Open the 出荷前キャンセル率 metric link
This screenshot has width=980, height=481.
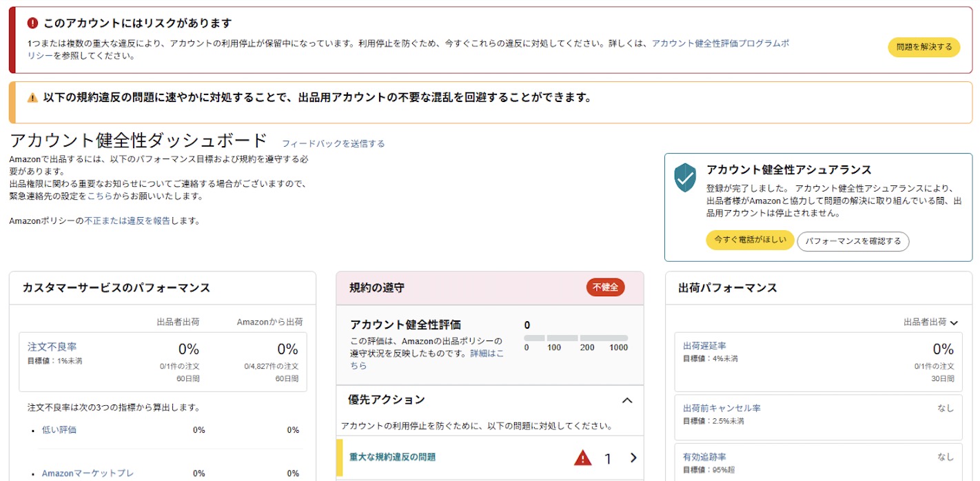pyautogui.click(x=722, y=409)
